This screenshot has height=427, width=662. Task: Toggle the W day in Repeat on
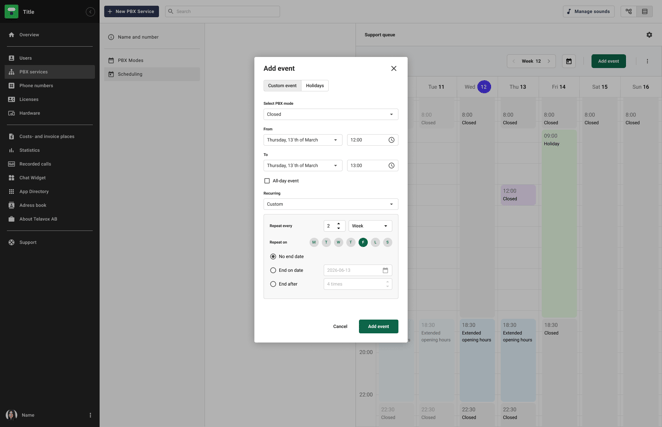click(x=338, y=242)
